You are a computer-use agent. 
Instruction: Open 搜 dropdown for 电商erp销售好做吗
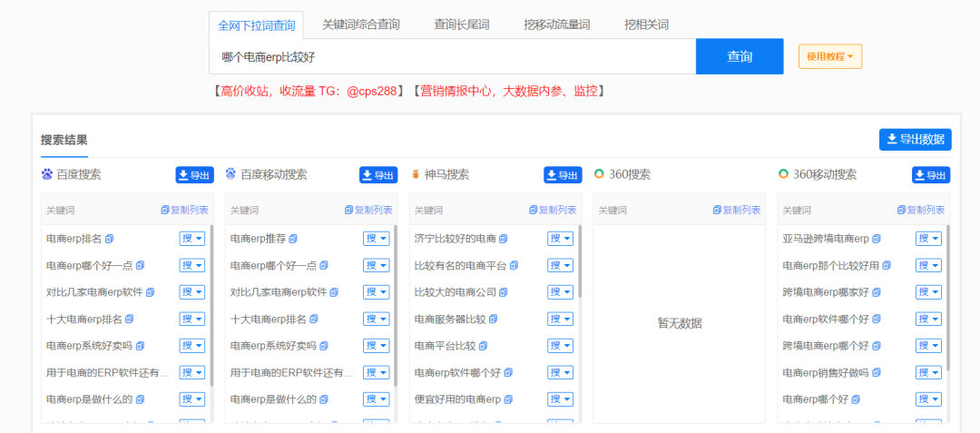pos(929,372)
